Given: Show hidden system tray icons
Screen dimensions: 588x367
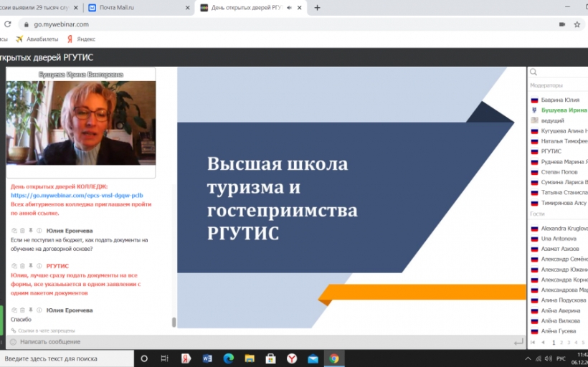Looking at the screenshot, I should (528, 358).
